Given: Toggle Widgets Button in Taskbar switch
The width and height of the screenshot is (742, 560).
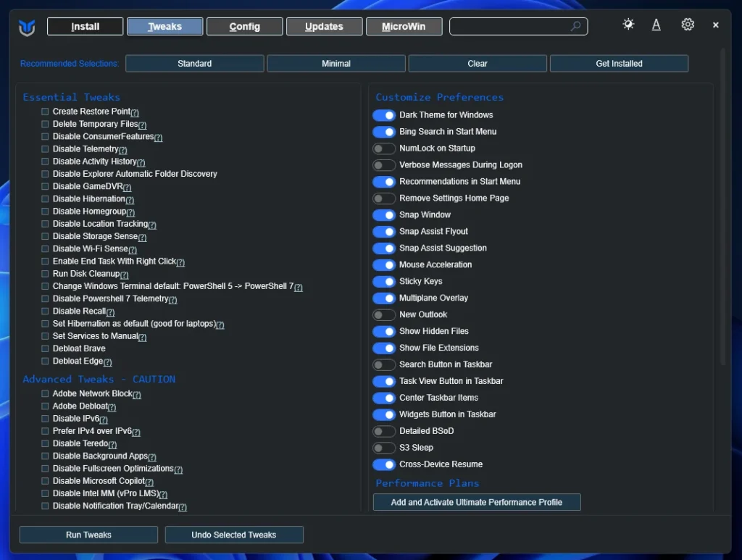Looking at the screenshot, I should pyautogui.click(x=384, y=415).
